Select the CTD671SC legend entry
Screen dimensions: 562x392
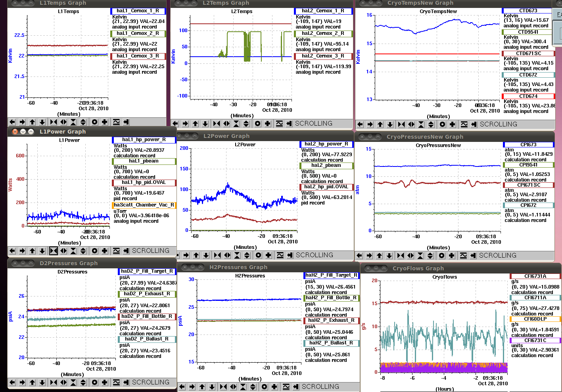pyautogui.click(x=528, y=54)
